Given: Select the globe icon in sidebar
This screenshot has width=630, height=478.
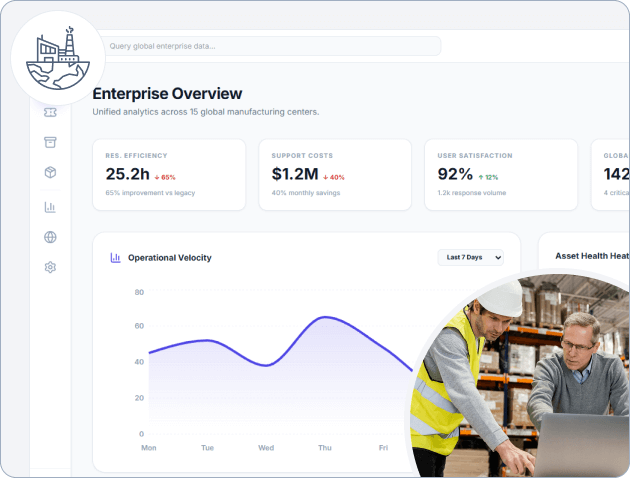Looking at the screenshot, I should tap(50, 237).
